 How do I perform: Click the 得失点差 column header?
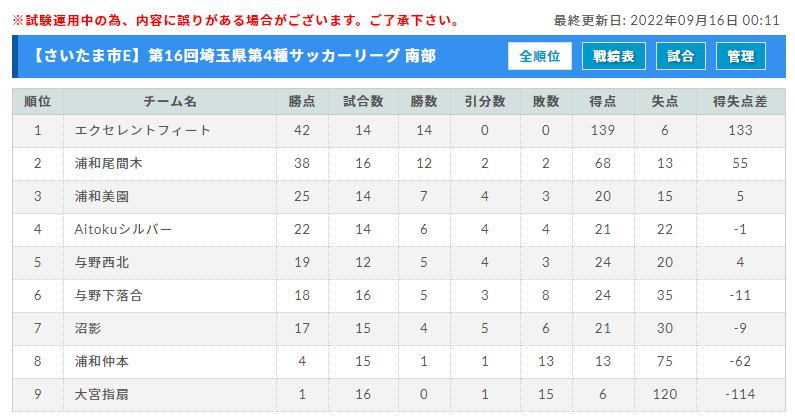740,101
